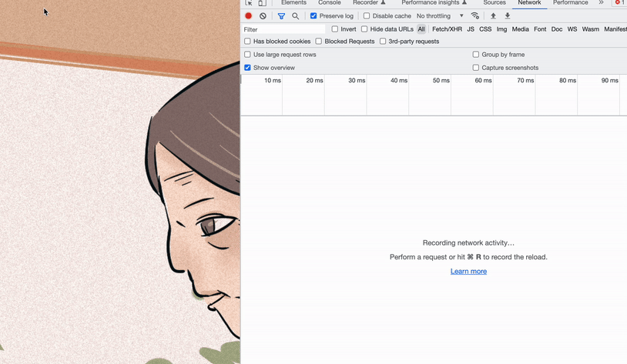Filter requests by Wasm

tap(591, 29)
